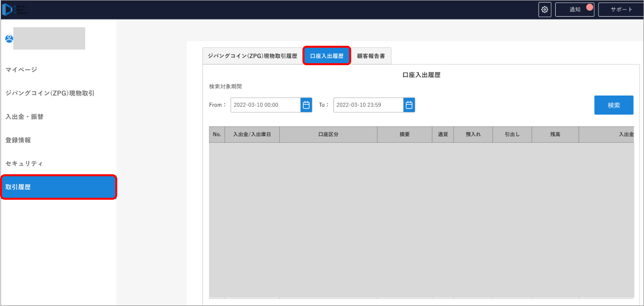
Task: Select the 口座入出履歴 tab
Action: click(326, 56)
